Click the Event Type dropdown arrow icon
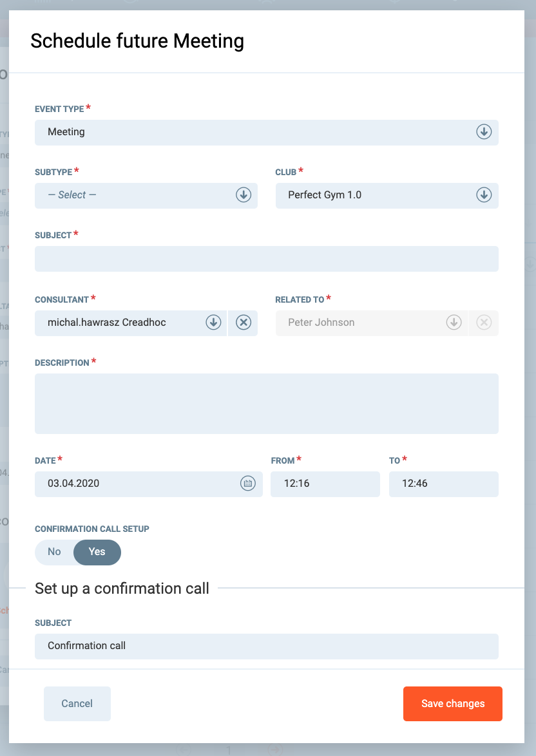Screen dimensions: 536x756 click(484, 132)
